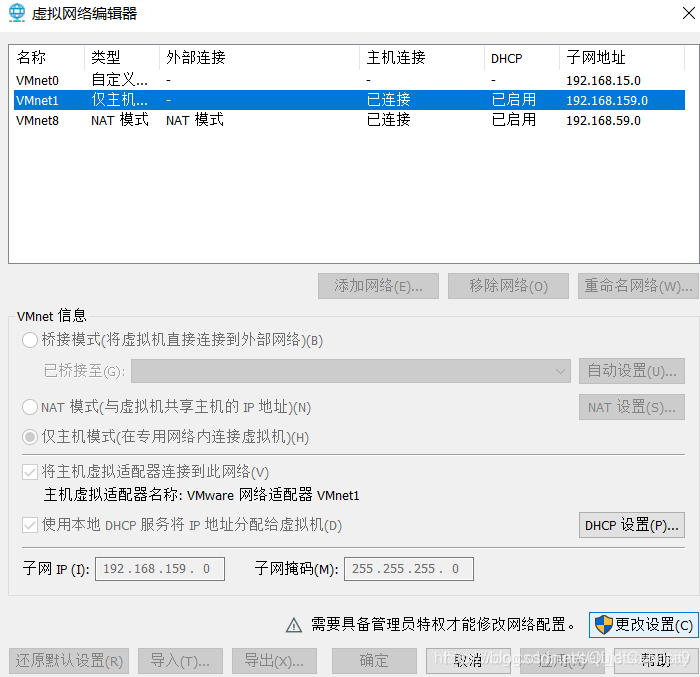Screen dimensions: 700x677
Task: Click the 外部连接 column header
Action: click(x=259, y=58)
